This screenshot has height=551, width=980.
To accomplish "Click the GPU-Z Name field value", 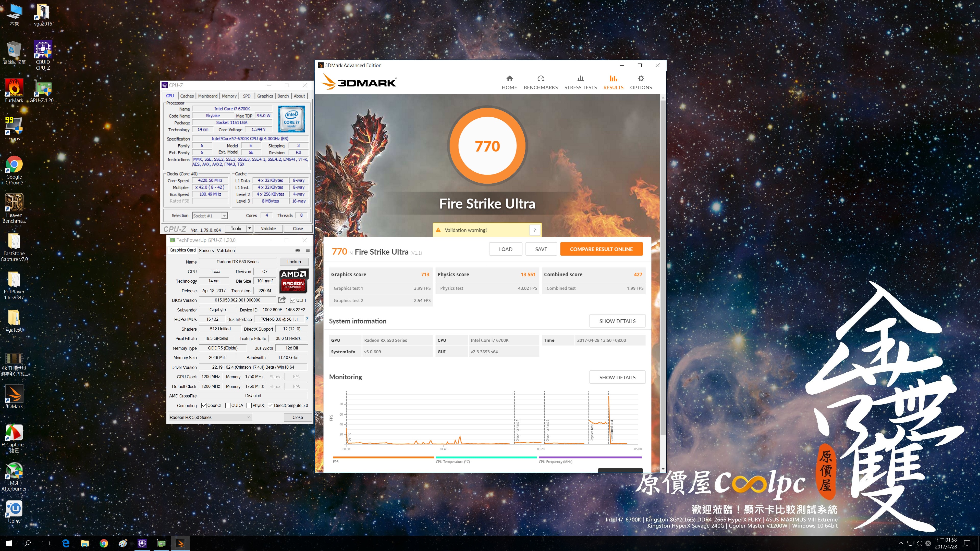I will pos(237,262).
